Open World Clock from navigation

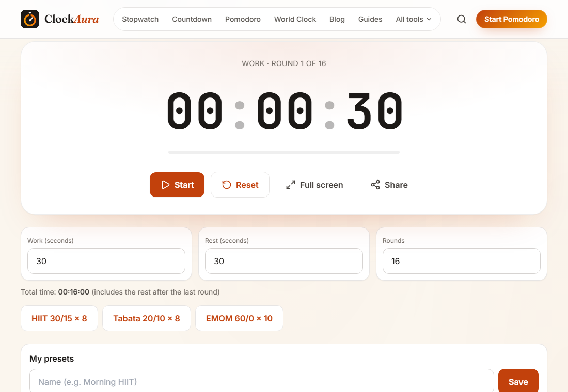[x=295, y=19]
